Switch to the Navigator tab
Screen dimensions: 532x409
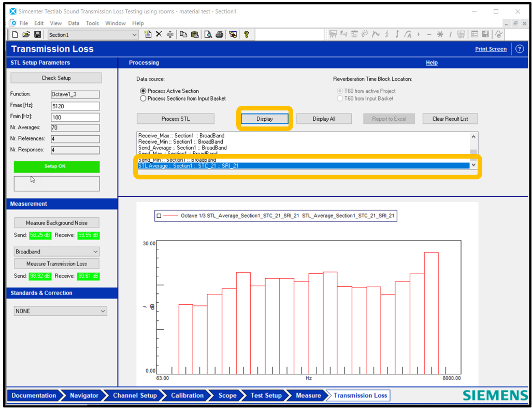[x=84, y=396]
